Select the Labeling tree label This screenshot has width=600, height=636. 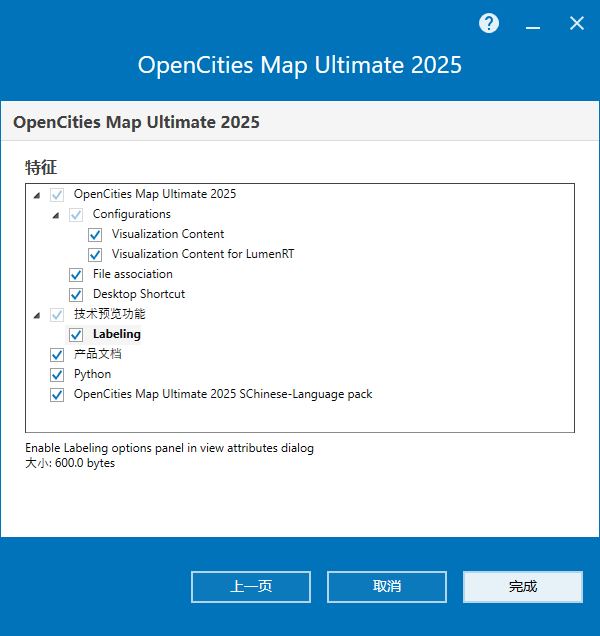(x=116, y=334)
